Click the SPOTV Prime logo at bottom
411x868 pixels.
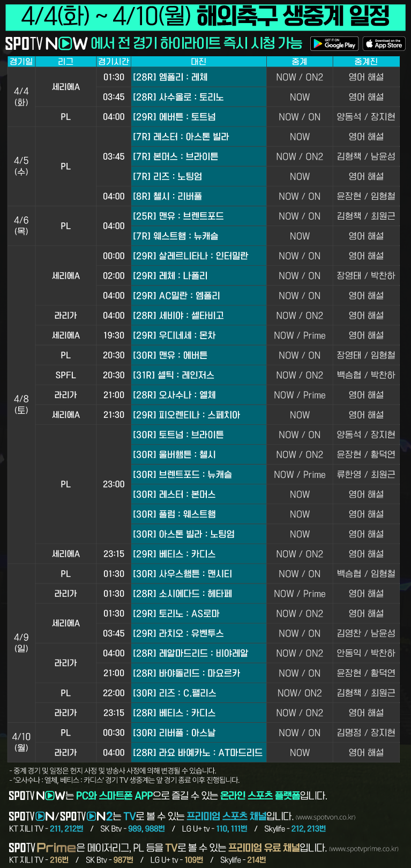tap(42, 848)
